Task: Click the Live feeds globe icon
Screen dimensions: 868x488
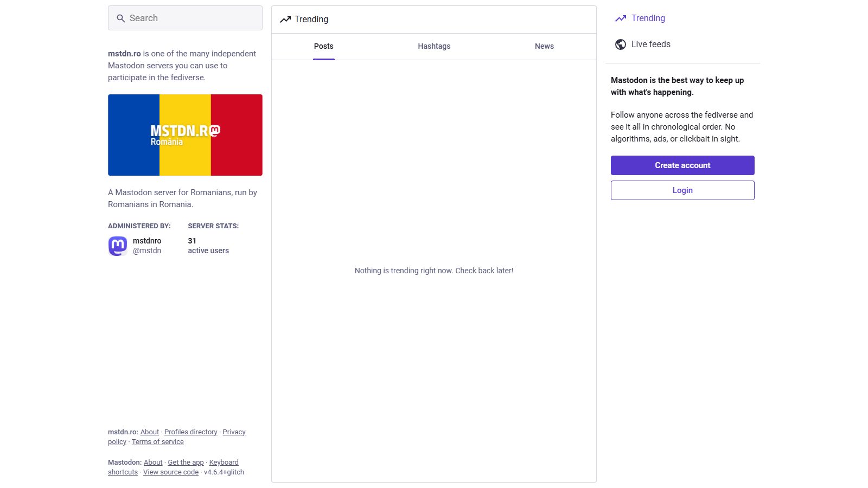Action: point(621,44)
